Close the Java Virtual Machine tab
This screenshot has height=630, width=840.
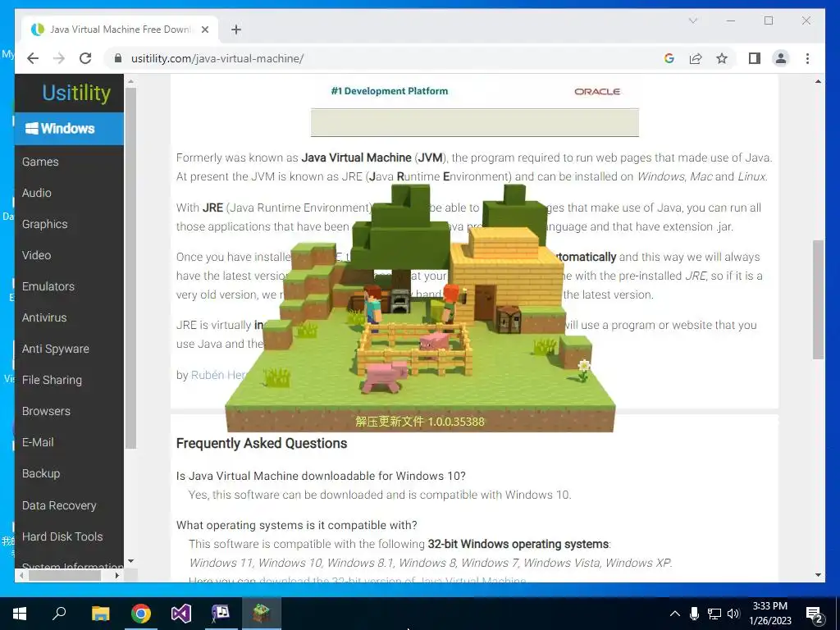point(204,30)
